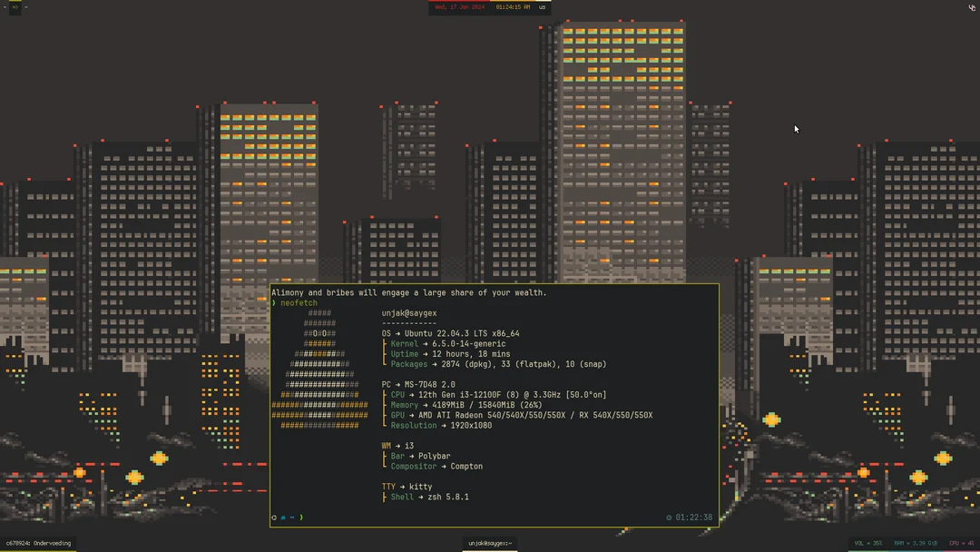Toggle the second workspace marker in top bar
The width and height of the screenshot is (980, 552).
26,6
